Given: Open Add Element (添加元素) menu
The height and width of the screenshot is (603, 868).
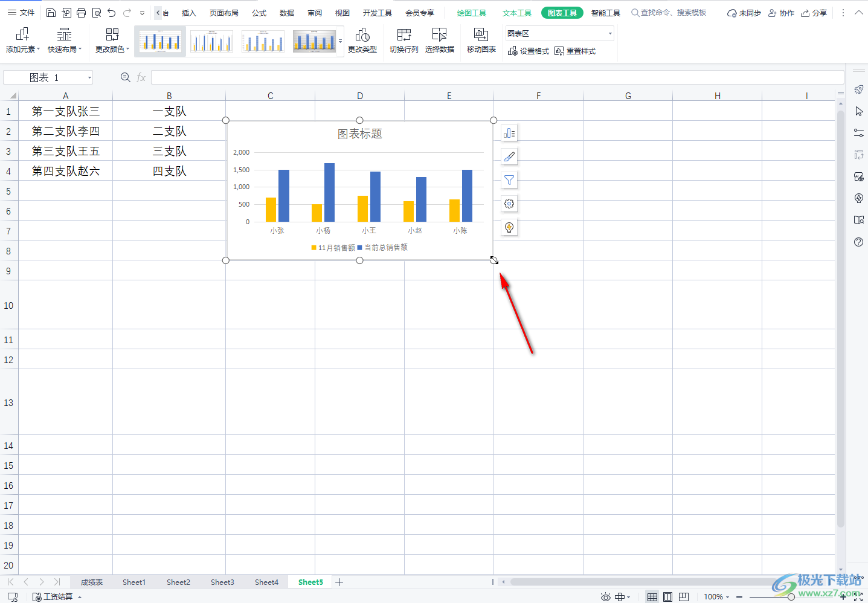Looking at the screenshot, I should pos(23,40).
